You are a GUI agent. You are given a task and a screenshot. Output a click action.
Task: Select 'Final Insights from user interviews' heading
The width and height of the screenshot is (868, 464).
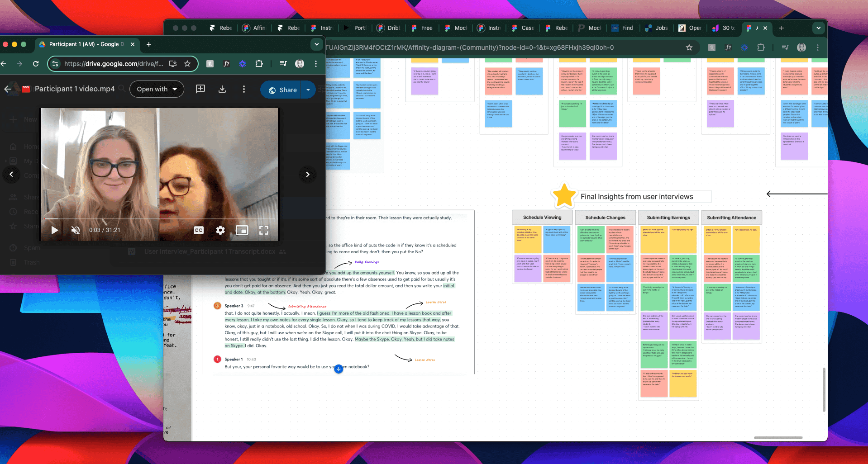coord(637,197)
